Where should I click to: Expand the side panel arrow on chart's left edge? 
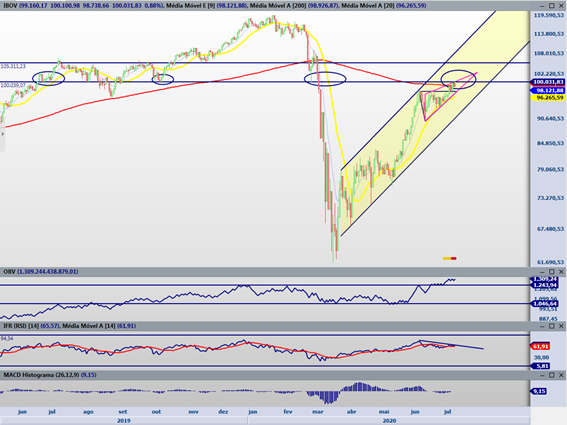[x=3, y=134]
